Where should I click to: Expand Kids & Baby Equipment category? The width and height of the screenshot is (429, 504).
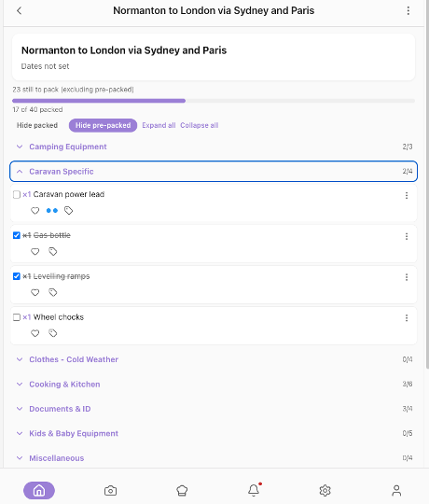click(214, 434)
